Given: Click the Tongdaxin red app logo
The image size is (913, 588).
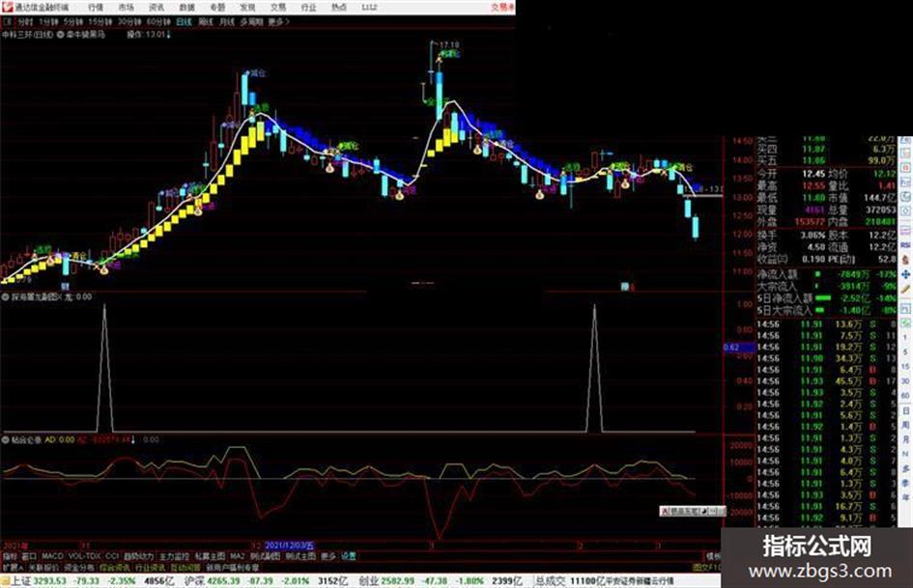Looking at the screenshot, I should [7, 7].
